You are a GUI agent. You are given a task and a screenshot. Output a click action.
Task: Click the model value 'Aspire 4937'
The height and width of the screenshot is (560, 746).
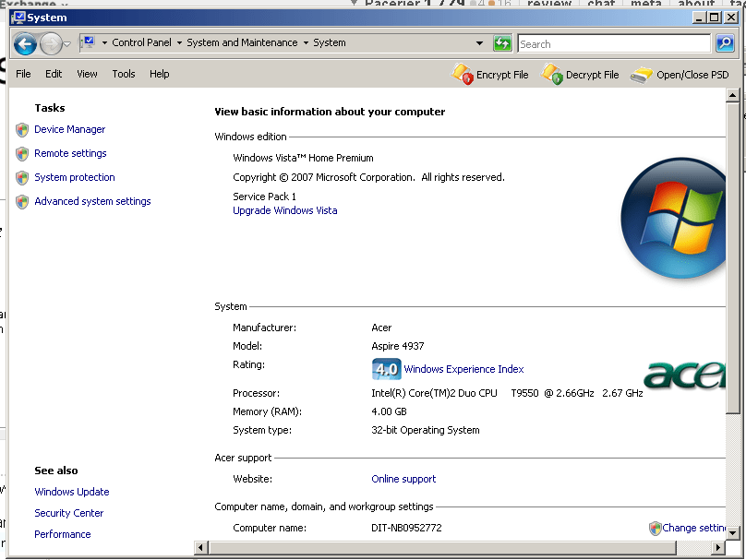click(397, 346)
